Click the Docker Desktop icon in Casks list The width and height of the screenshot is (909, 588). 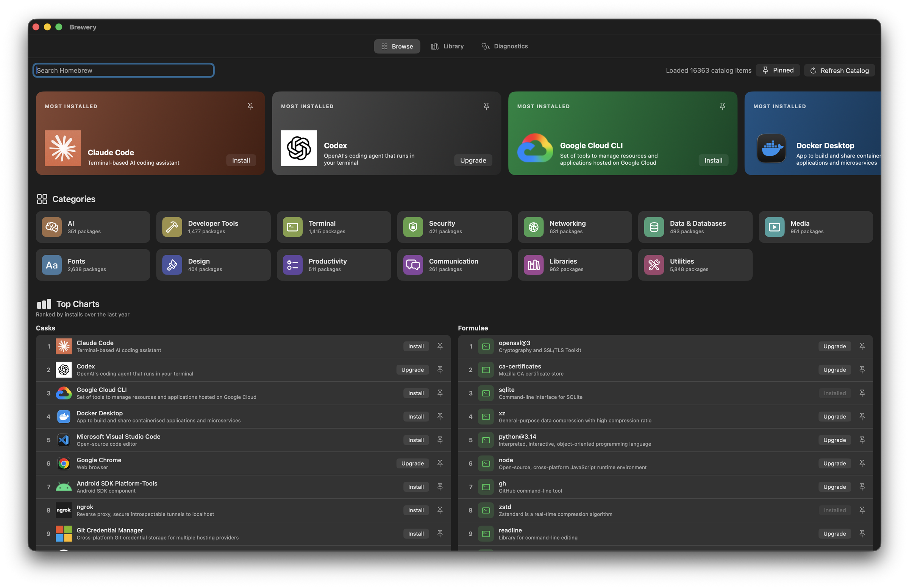tap(64, 416)
